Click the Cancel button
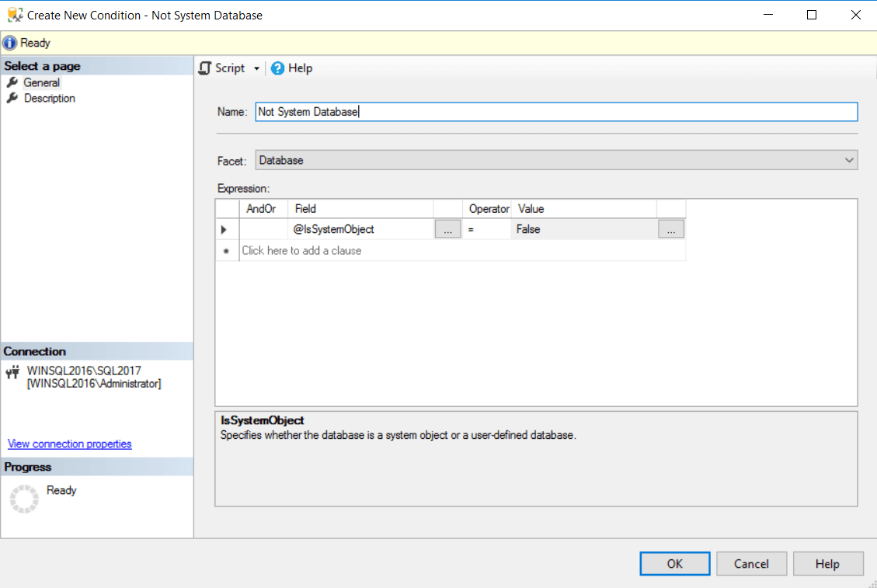The width and height of the screenshot is (877, 588). [751, 563]
